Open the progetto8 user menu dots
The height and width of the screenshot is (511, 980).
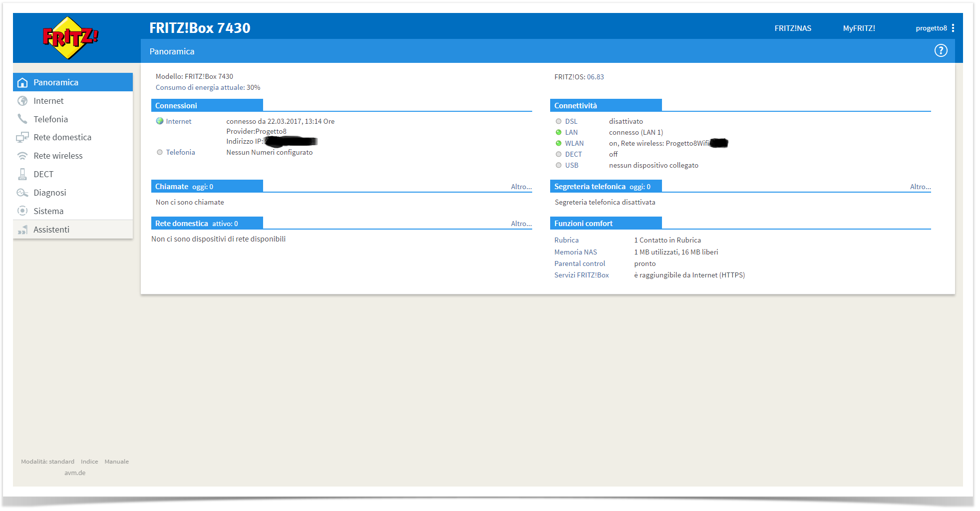(x=953, y=28)
